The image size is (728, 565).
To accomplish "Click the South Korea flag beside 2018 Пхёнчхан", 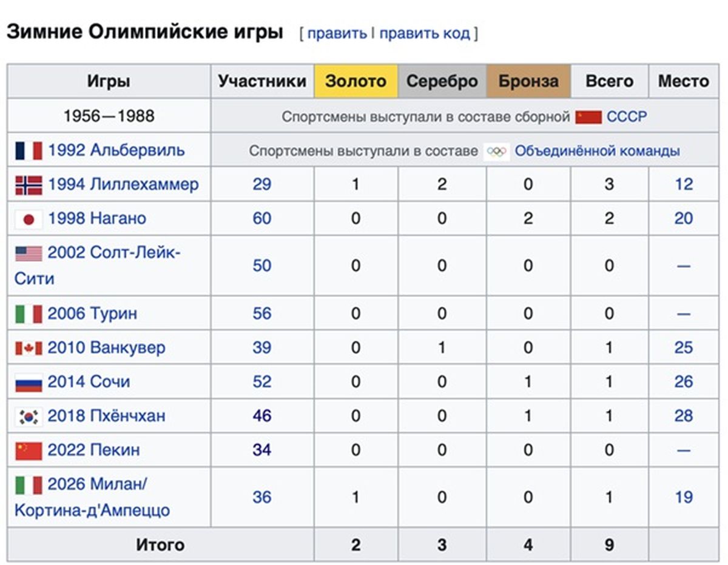I will 29,416.
